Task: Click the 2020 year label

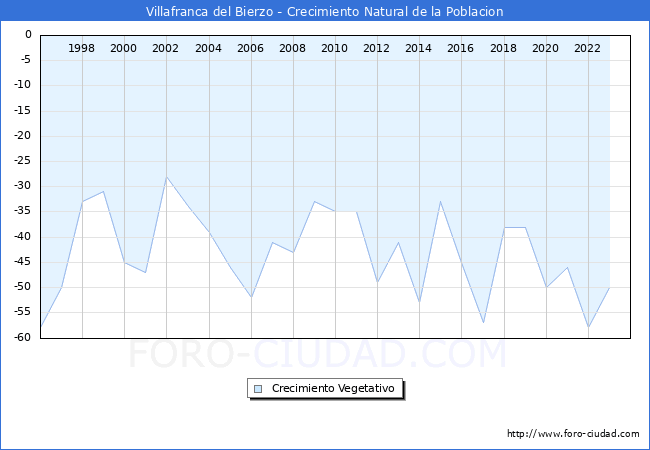Action: (545, 48)
